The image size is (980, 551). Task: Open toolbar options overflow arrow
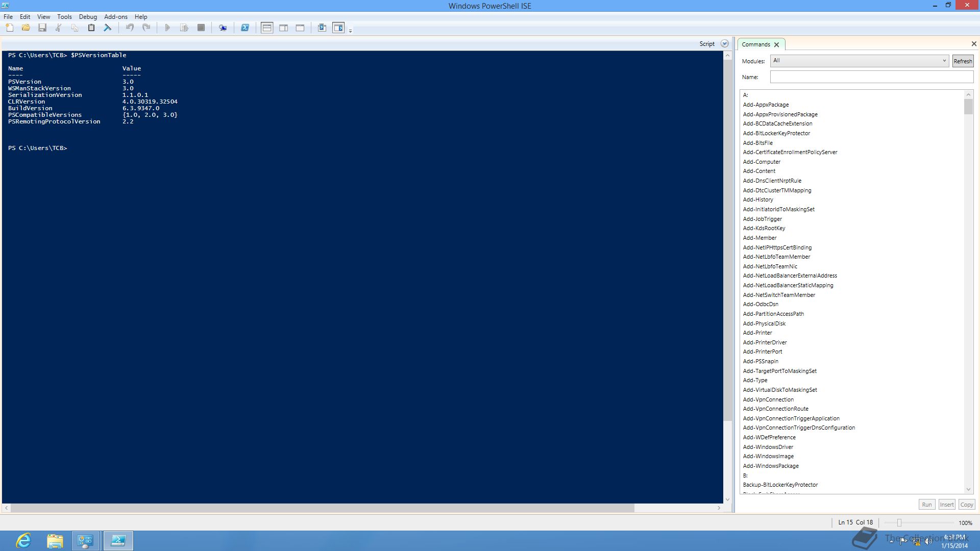click(350, 31)
